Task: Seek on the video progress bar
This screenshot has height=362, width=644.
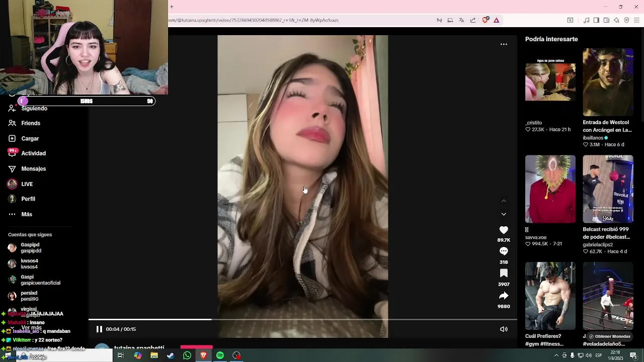Action: pos(303,319)
